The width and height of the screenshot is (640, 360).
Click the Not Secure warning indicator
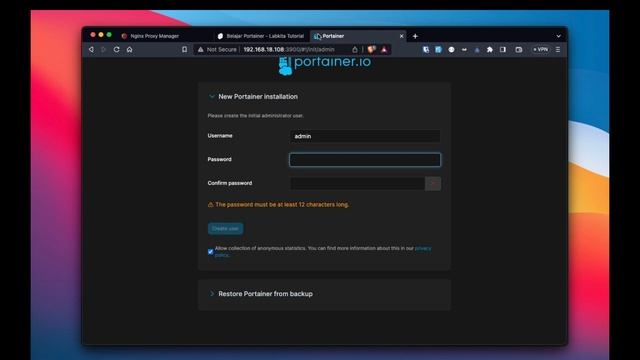[x=217, y=49]
